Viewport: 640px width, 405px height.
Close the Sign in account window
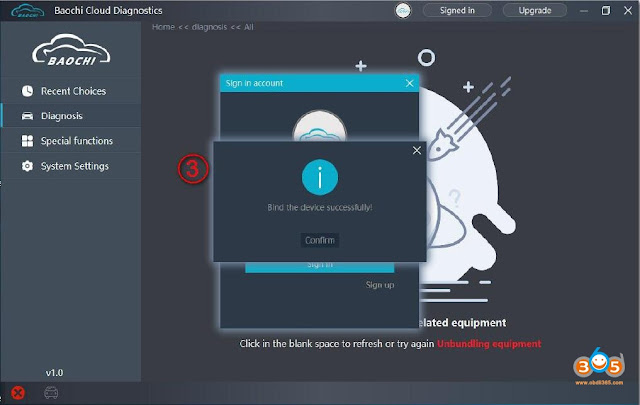pos(409,83)
